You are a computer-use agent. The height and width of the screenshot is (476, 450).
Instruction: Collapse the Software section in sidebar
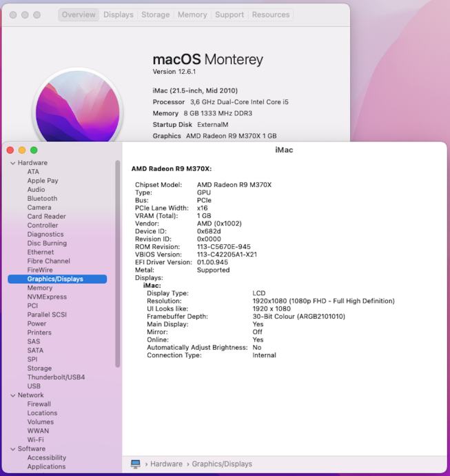pos(12,449)
